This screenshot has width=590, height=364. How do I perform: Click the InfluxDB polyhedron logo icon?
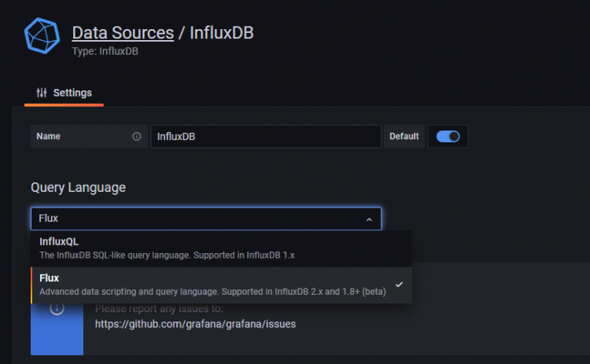42,35
